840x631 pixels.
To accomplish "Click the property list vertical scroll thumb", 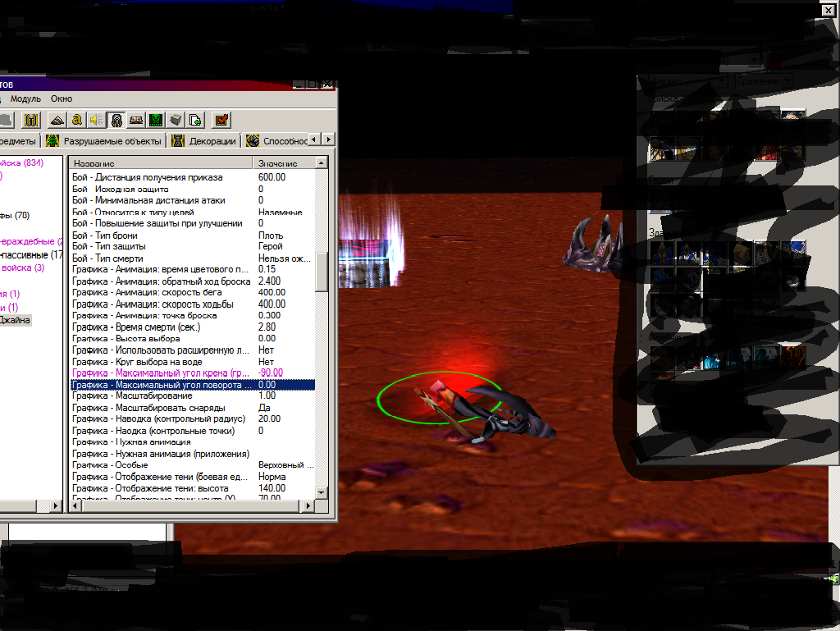I will (322, 272).
